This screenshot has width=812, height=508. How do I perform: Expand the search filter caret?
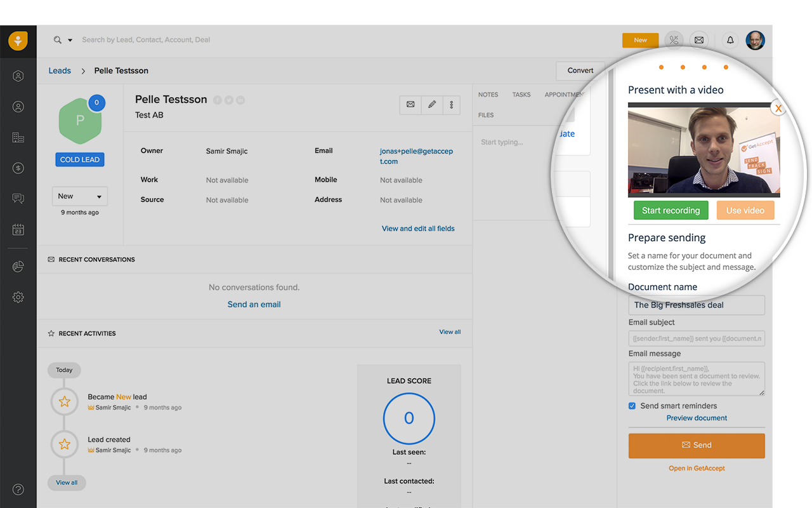[x=70, y=41]
